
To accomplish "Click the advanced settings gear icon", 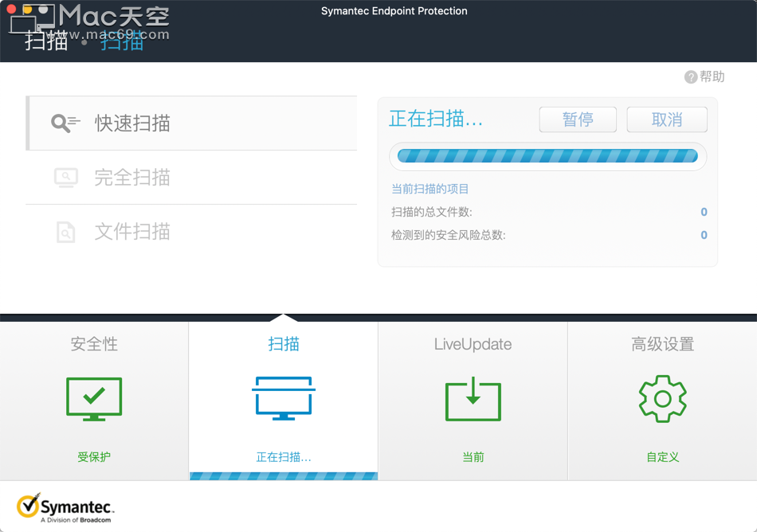I will [x=662, y=399].
